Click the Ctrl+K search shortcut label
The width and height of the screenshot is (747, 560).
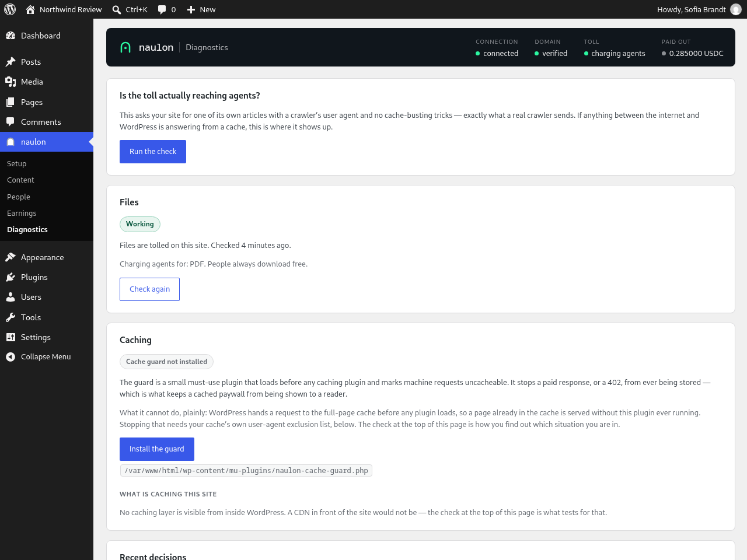click(137, 9)
